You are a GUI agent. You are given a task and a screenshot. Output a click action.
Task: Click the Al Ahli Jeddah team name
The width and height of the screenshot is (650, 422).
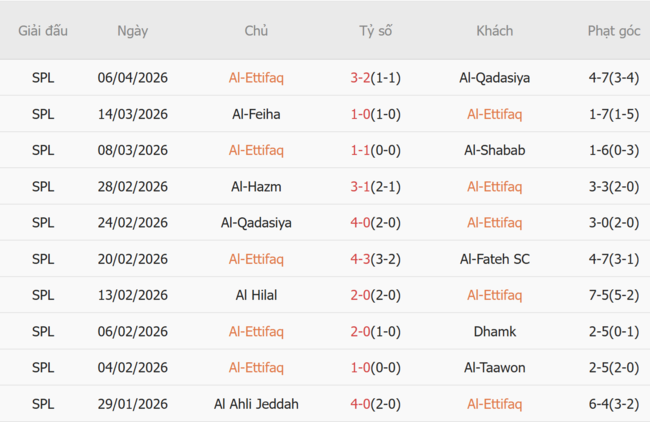point(256,404)
